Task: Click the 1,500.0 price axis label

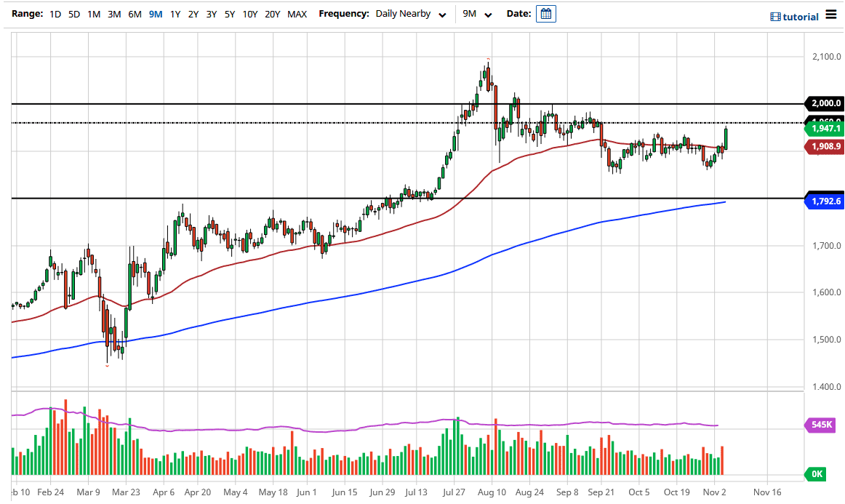Action: click(826, 340)
